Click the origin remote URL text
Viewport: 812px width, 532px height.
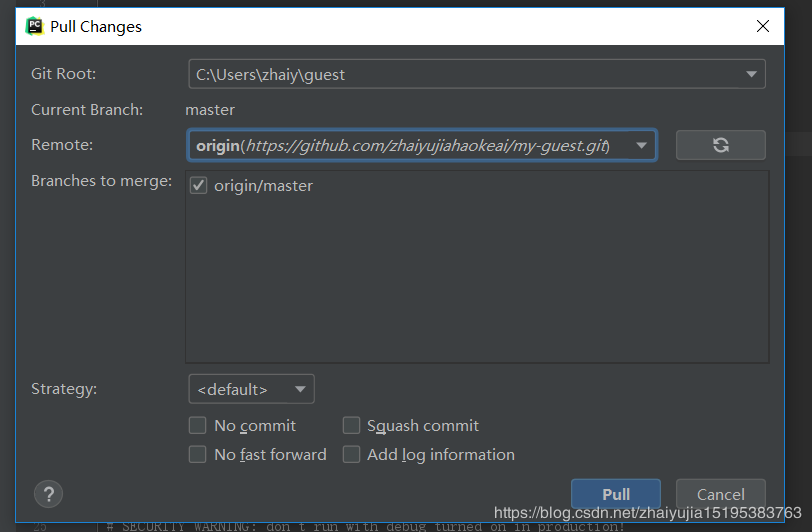tap(403, 146)
